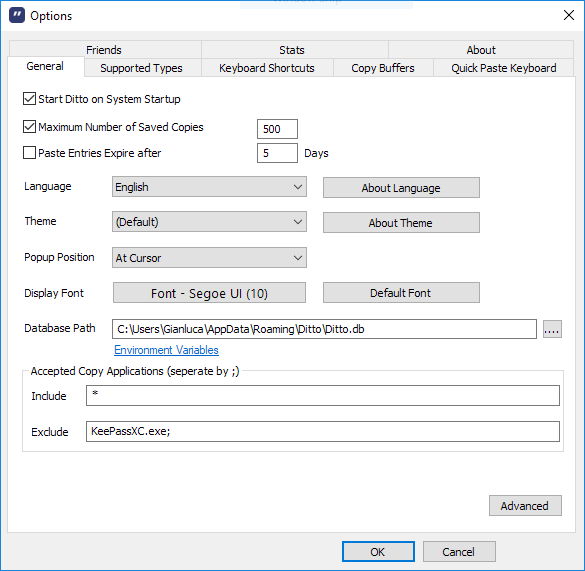Go to the Friends tab

[104, 50]
